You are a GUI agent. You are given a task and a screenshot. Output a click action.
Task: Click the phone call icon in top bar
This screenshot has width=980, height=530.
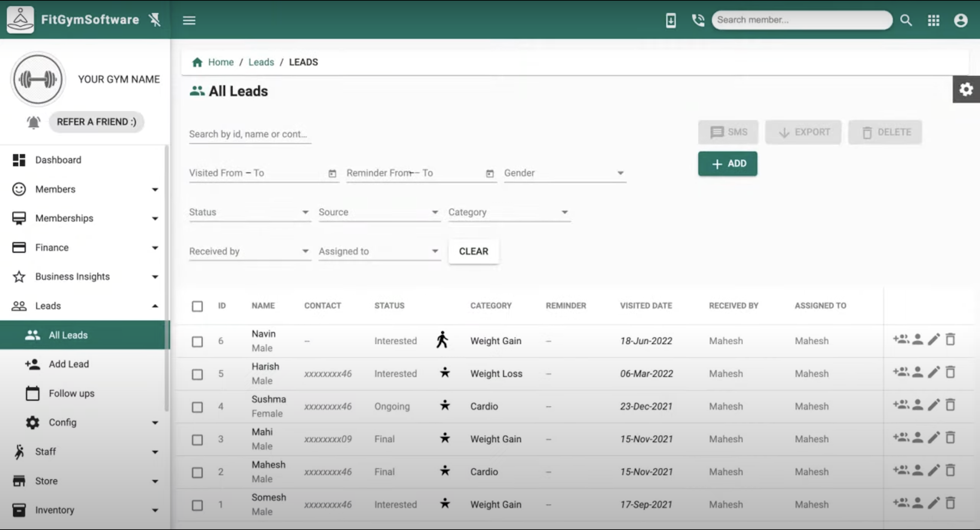(698, 20)
